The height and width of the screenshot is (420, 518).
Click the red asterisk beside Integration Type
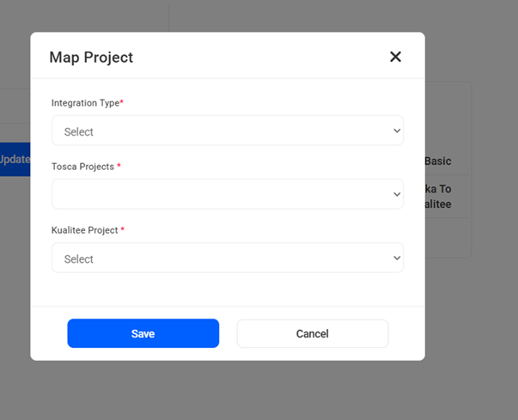[x=122, y=103]
